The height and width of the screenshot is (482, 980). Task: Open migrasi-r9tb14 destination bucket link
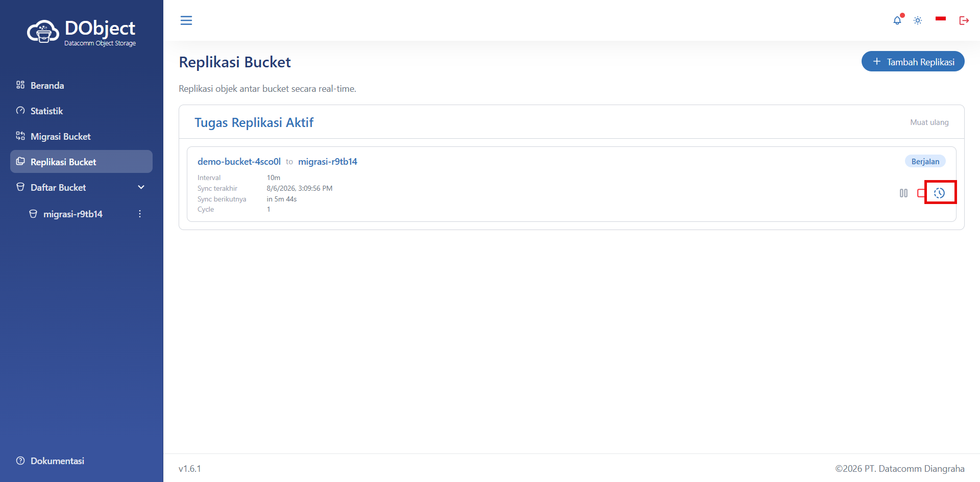[x=328, y=162]
